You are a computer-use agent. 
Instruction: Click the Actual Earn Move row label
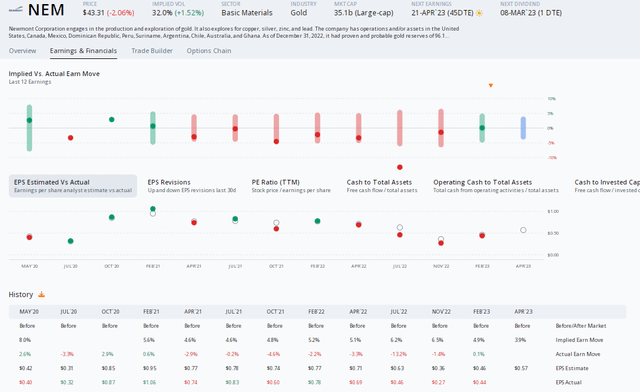pyautogui.click(x=578, y=354)
